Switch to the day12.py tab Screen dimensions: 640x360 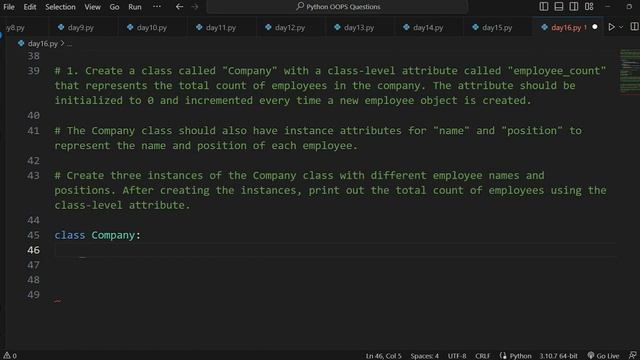click(x=289, y=27)
